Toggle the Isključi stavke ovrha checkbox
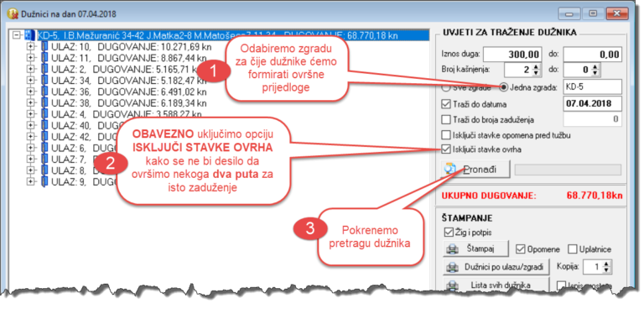 tap(445, 149)
